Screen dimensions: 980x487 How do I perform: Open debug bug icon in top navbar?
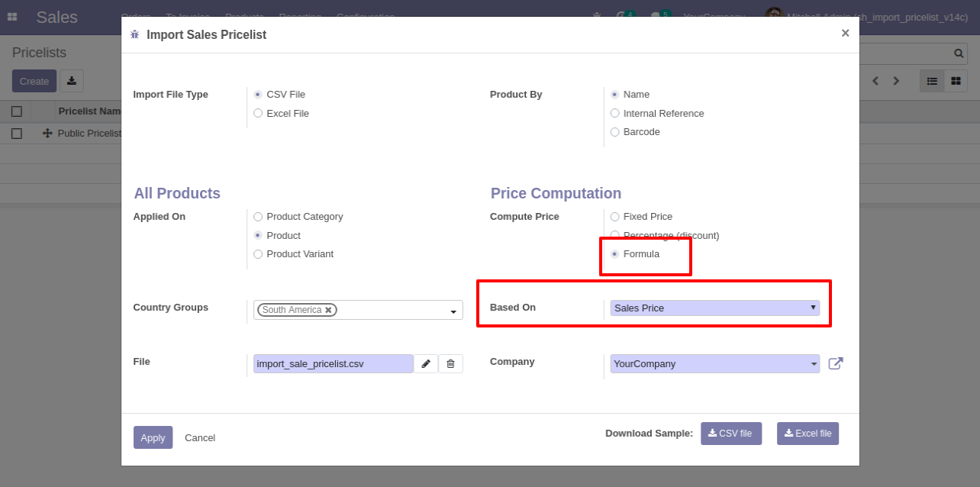click(x=597, y=16)
